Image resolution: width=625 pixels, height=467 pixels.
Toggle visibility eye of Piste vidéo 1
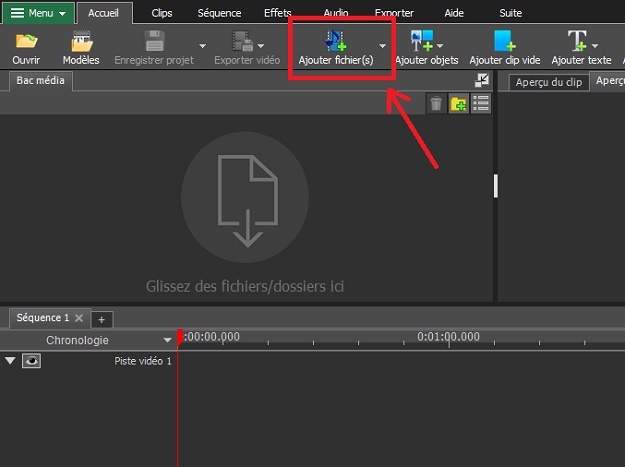pos(31,361)
